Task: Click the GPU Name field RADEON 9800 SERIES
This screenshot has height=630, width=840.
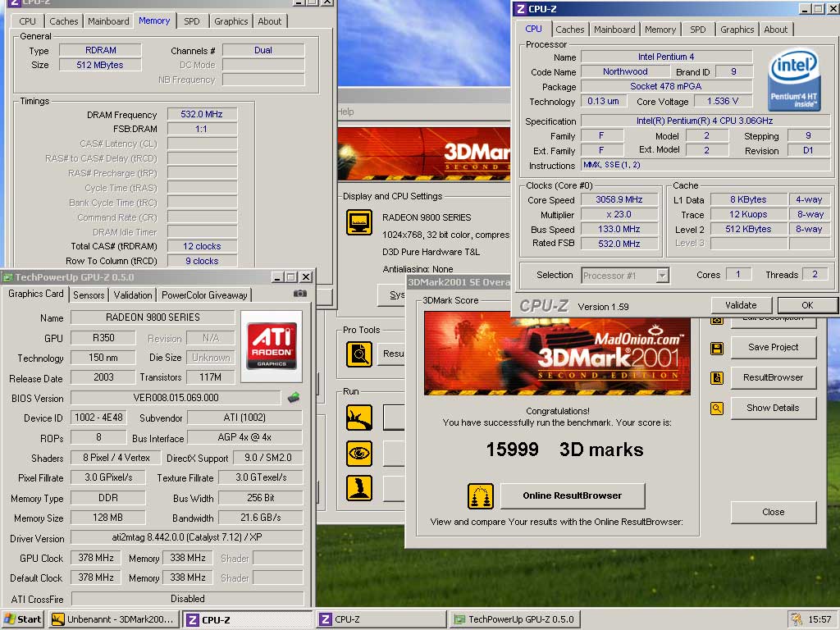Action: coord(153,317)
